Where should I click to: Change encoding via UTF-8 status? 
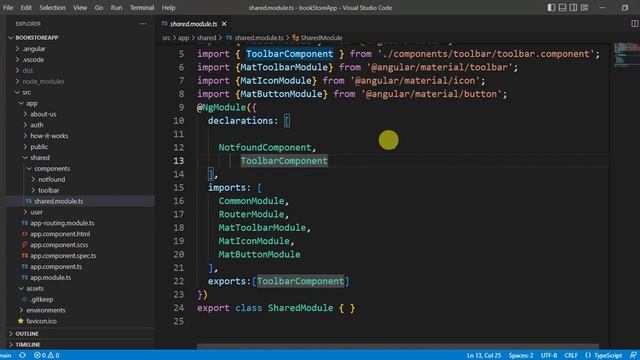coord(549,355)
